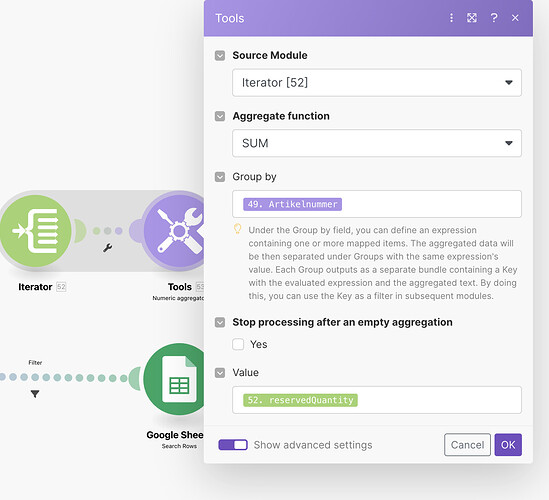Close the Tools dialog with the X
Screen dimensions: 549x500
point(515,18)
